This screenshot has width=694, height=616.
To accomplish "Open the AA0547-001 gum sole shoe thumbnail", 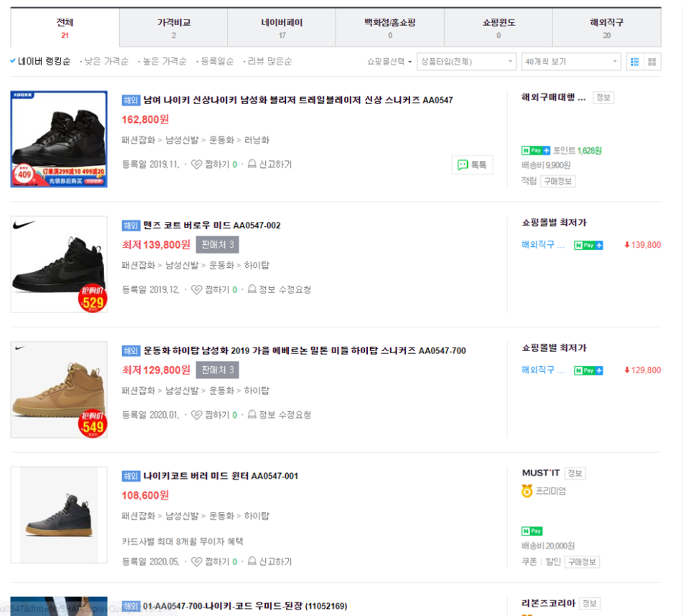I will [59, 515].
